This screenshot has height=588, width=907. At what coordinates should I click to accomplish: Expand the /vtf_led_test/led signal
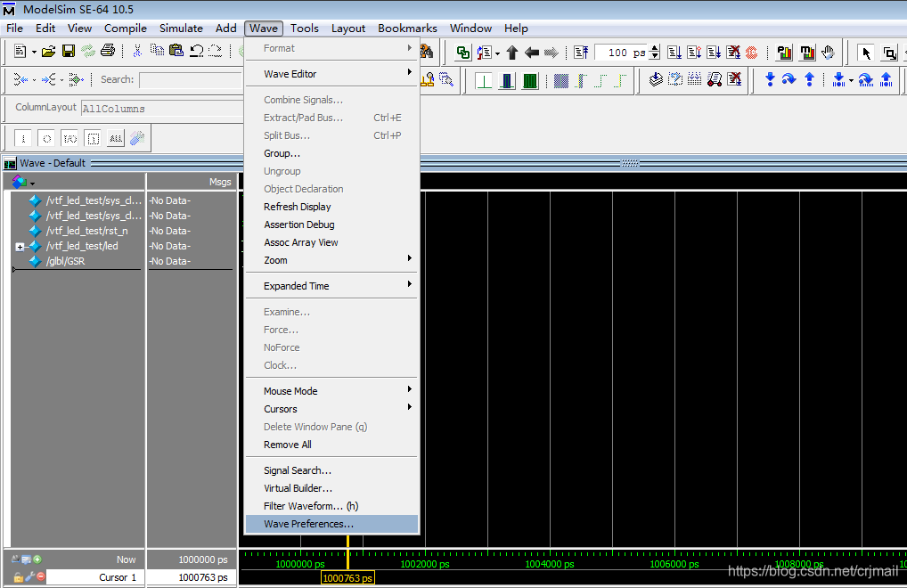click(x=20, y=247)
